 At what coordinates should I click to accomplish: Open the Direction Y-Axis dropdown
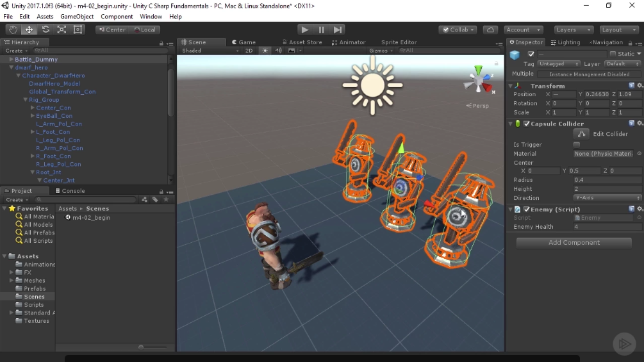[x=607, y=197]
